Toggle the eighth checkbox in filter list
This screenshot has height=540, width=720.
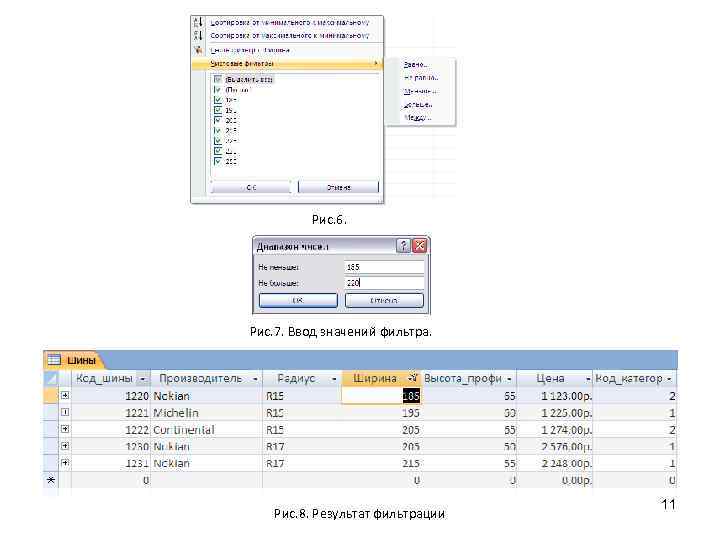[x=218, y=151]
